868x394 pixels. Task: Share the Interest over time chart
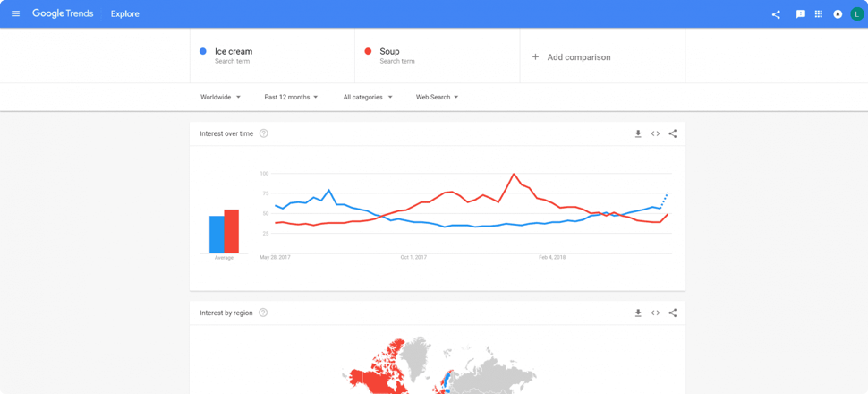[x=673, y=133]
